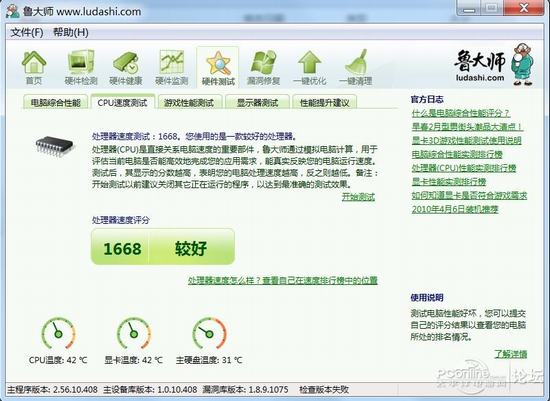The image size is (550, 401).
Task: Open link 显卡3D游戏性能测试使用说明
Action: coord(467,140)
